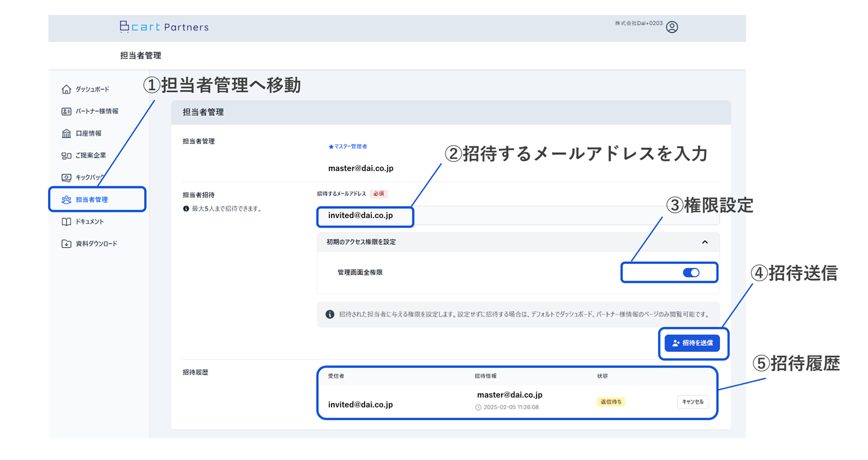This screenshot has height=460, width=868.
Task: Open the user account avatar icon
Action: 672,27
